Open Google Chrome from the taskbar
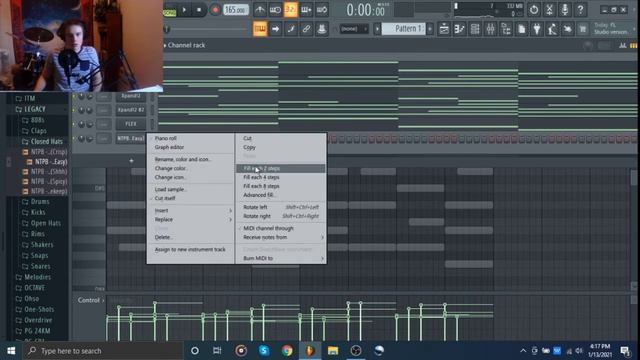This screenshot has height=360, width=640. 287,351
